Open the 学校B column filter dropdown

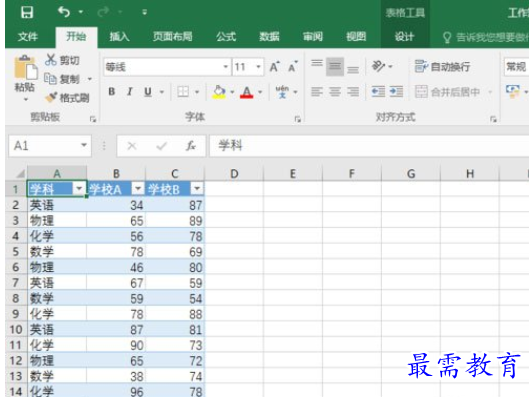tap(197, 188)
